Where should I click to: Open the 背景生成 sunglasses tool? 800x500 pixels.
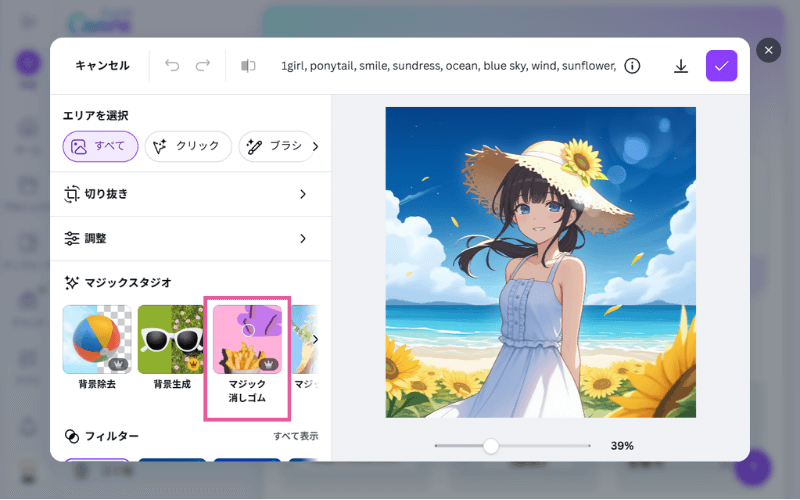[171, 339]
